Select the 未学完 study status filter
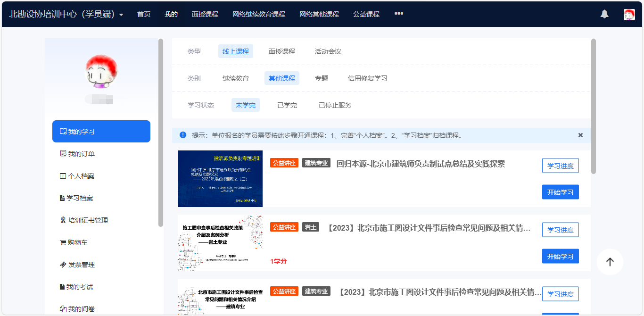Screen dimensions: 644x316 coord(246,105)
